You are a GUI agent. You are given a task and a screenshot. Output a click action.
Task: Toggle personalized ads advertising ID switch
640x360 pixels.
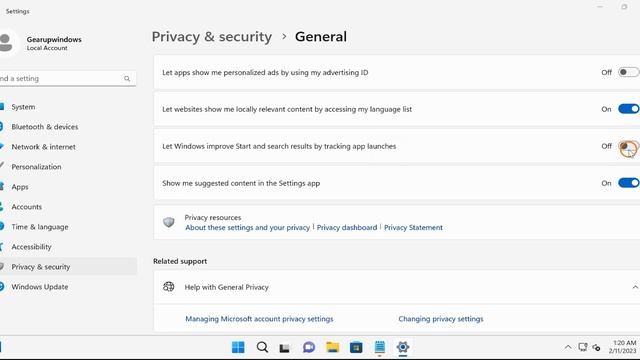pyautogui.click(x=629, y=72)
